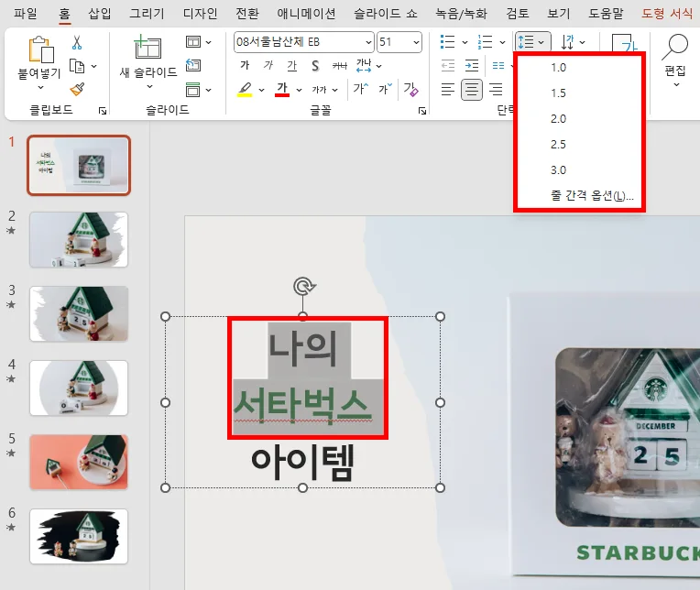Screen dimensions: 700x590
Task: Expand the New Slide dropdown arrow
Action: pos(149,87)
